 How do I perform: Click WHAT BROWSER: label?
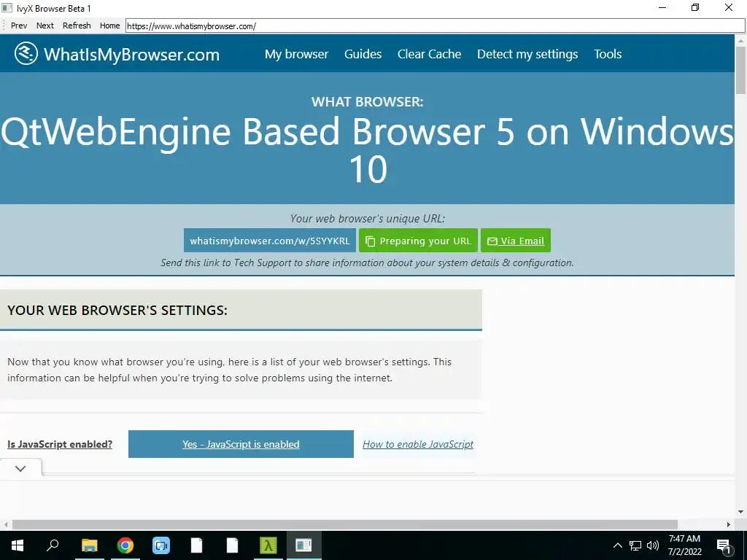[x=368, y=101]
